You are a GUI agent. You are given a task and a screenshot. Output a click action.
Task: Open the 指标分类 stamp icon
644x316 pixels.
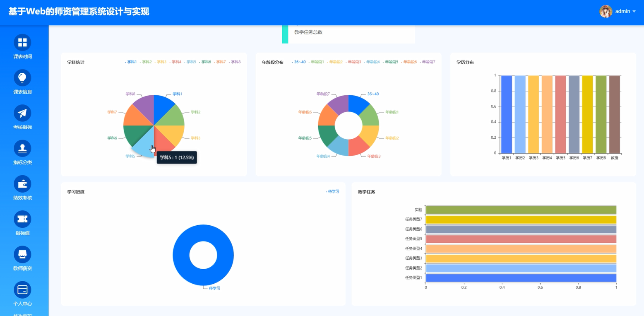click(x=22, y=149)
